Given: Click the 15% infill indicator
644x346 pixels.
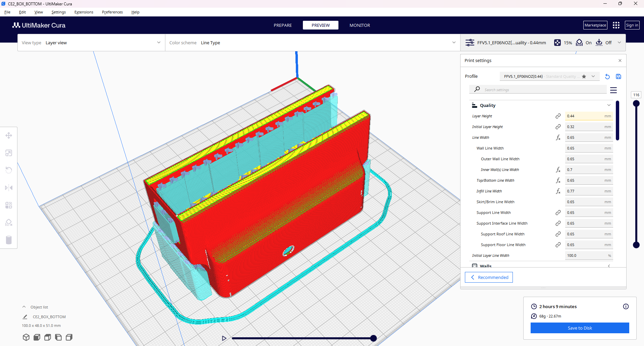Looking at the screenshot, I should coord(563,43).
